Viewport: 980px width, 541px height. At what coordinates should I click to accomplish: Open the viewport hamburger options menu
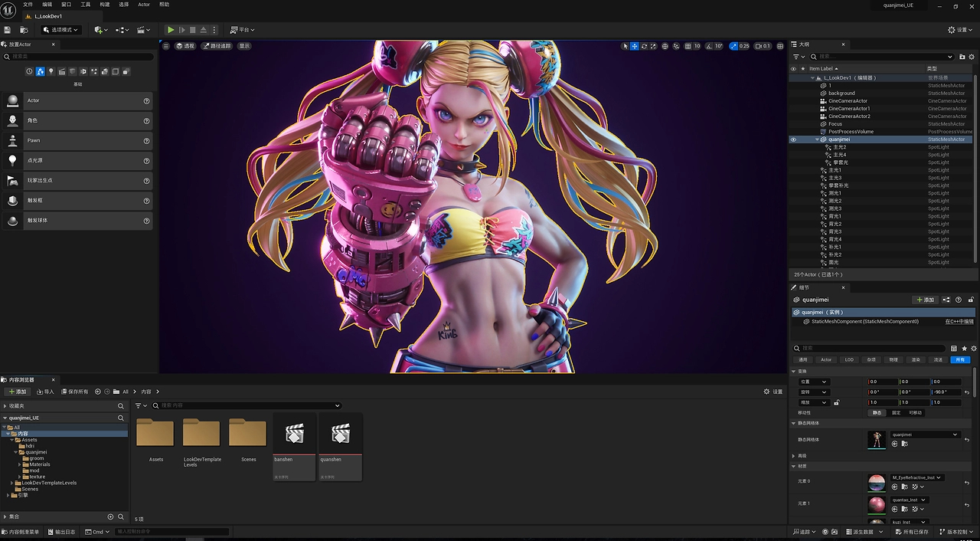pos(165,46)
